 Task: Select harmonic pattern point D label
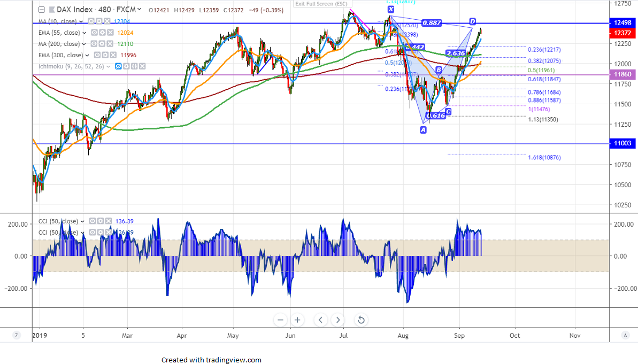point(472,21)
